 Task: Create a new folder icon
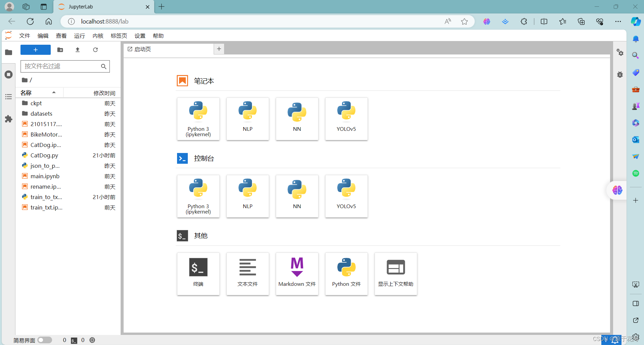[x=60, y=50]
